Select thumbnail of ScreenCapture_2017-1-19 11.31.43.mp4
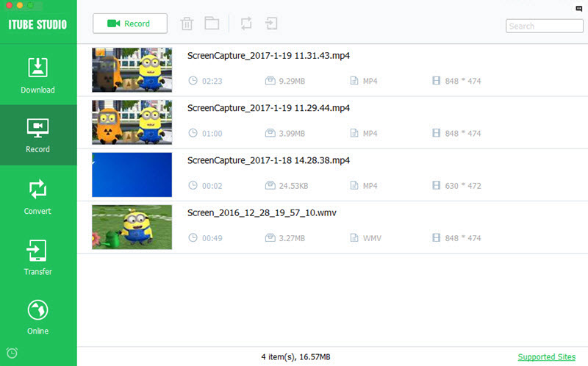This screenshot has height=366, width=588. pos(132,70)
